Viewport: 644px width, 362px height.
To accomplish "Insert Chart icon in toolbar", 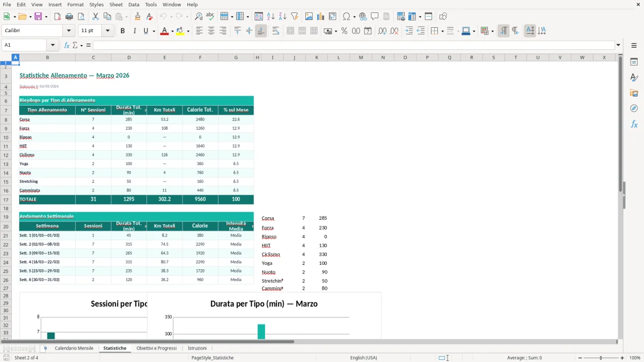I will point(321,17).
